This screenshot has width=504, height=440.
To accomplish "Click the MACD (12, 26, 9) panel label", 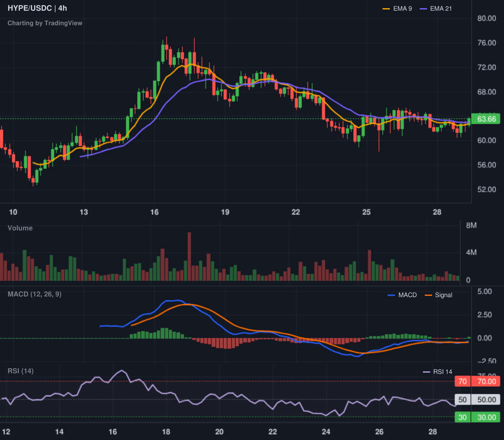I will coord(35,294).
